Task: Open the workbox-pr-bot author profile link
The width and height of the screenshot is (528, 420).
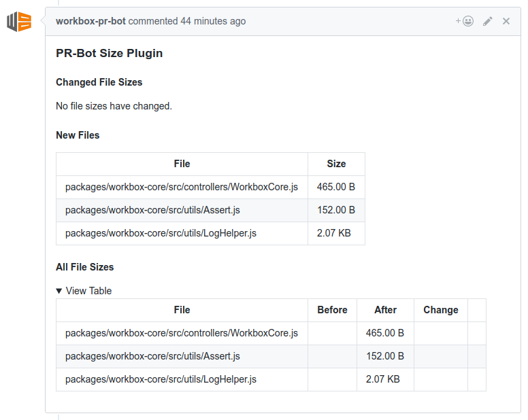Action: coord(90,21)
